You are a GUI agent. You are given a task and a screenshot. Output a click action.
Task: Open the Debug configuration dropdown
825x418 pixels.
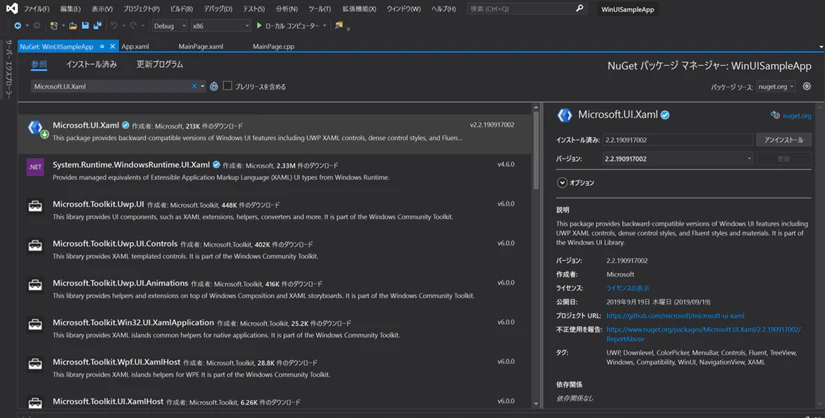click(169, 26)
